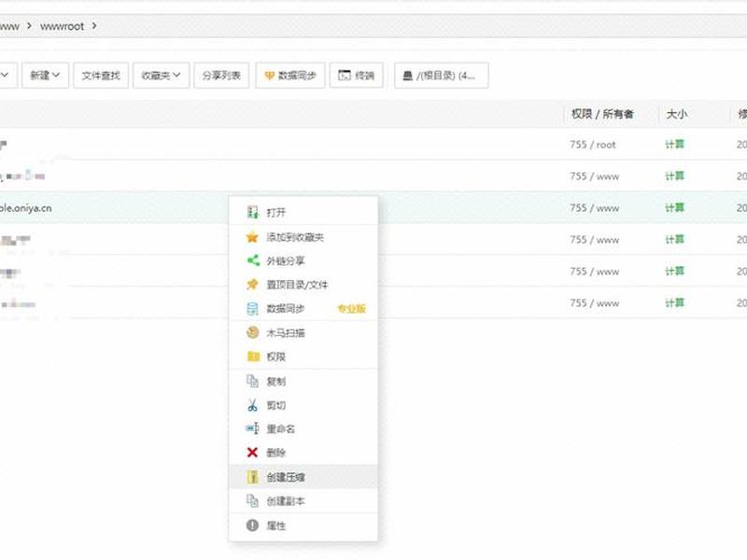Click the info icon for 属性
Image resolution: width=747 pixels, height=560 pixels.
pyautogui.click(x=252, y=525)
